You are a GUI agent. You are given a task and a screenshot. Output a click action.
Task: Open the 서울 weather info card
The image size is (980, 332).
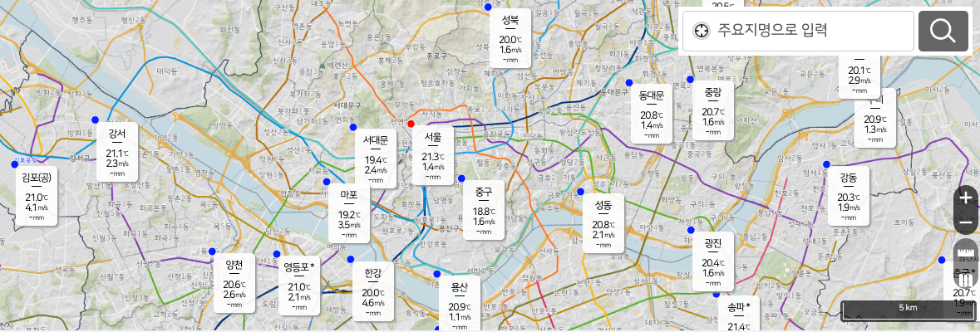click(x=433, y=156)
